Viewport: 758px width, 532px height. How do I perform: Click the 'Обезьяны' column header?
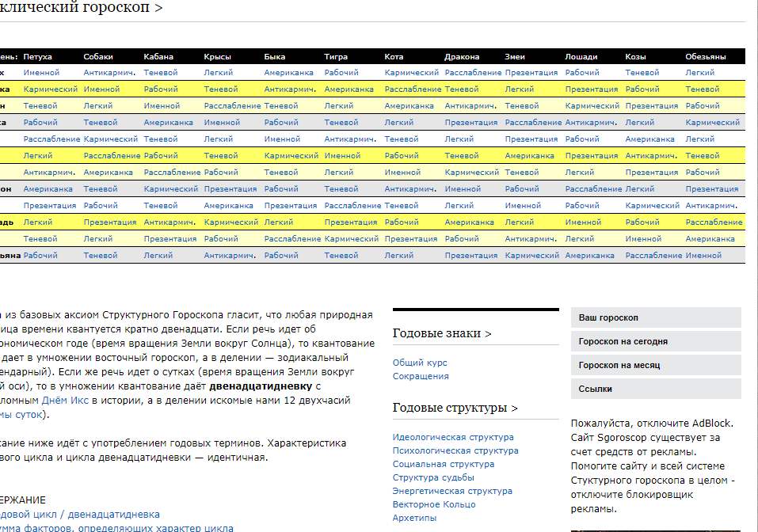pos(705,56)
